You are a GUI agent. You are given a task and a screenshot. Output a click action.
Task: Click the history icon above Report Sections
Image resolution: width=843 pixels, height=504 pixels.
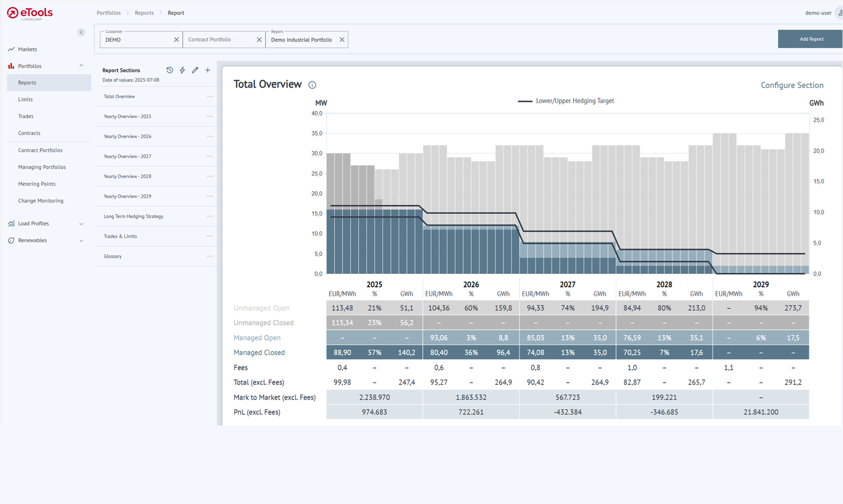coord(169,70)
